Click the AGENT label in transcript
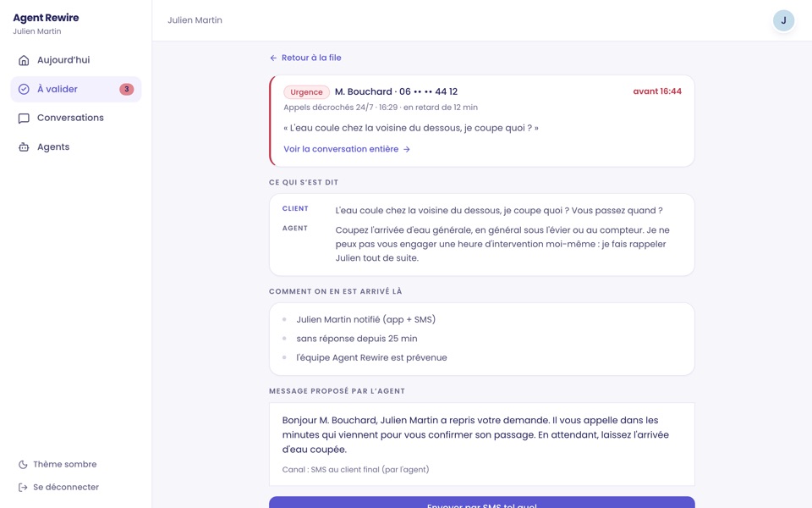Image resolution: width=812 pixels, height=508 pixels. (294, 228)
